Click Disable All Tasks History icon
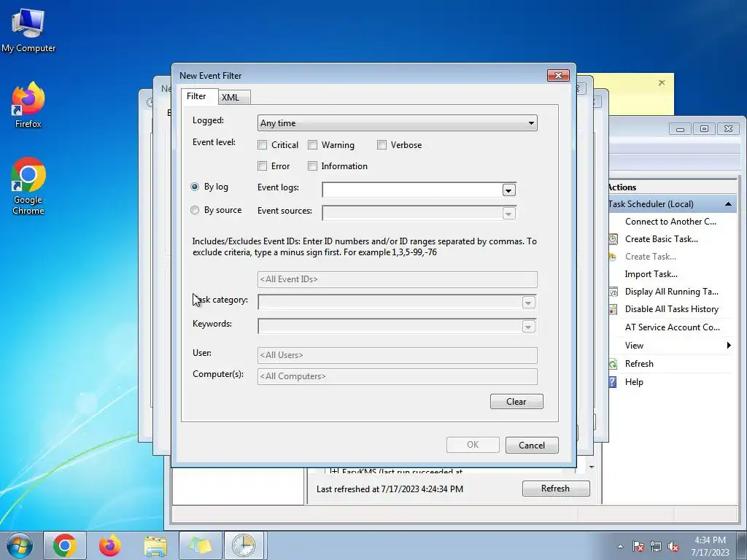The image size is (747, 560). 613,309
